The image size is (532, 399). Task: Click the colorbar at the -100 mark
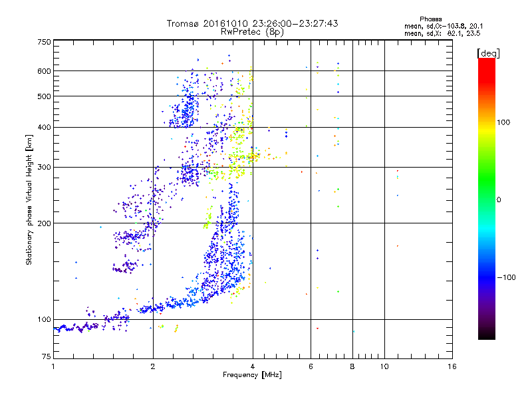487,277
